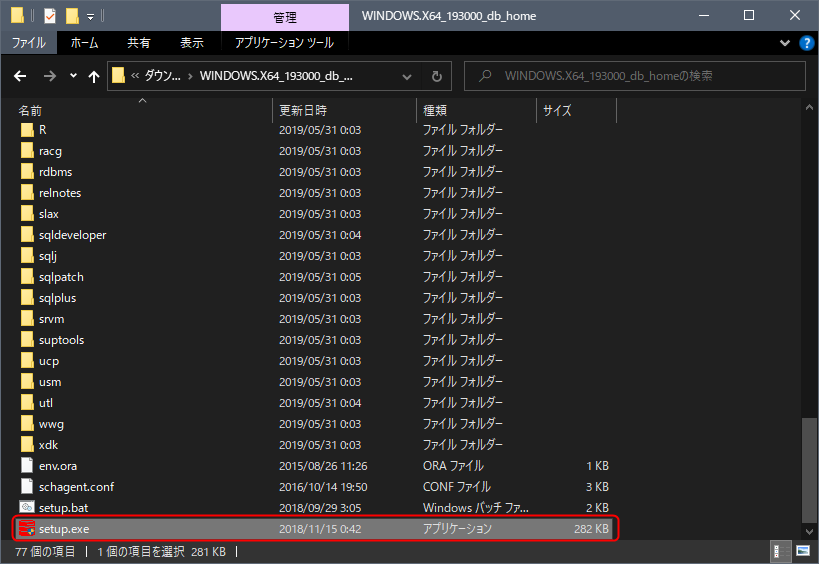
Task: Go back with the left arrow
Action: click(x=20, y=76)
